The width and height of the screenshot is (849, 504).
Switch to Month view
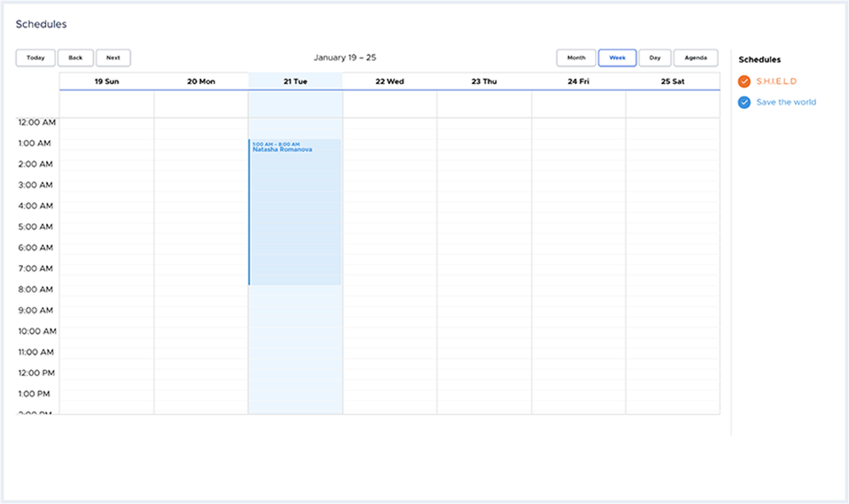(575, 57)
